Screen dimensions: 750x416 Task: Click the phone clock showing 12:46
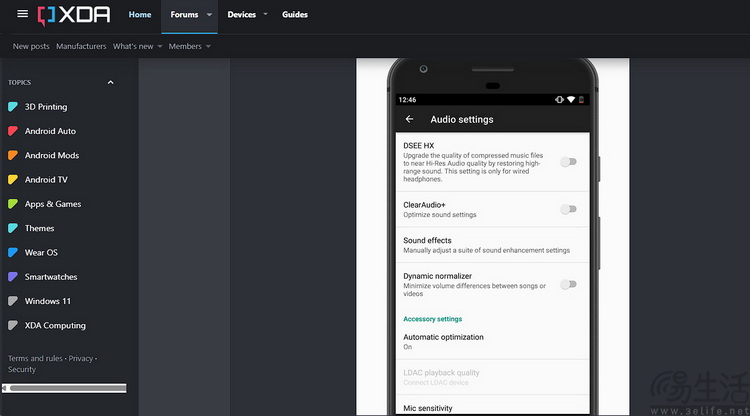pos(407,99)
